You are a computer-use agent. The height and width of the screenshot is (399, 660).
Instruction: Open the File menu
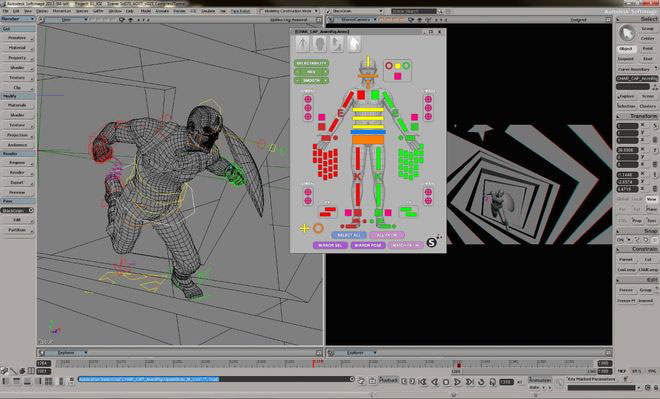pos(5,11)
